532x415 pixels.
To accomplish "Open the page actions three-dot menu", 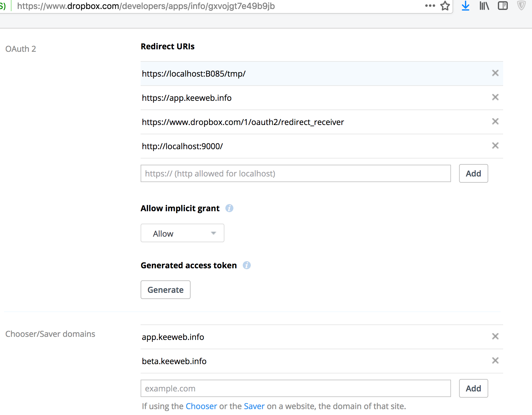I will [x=430, y=6].
